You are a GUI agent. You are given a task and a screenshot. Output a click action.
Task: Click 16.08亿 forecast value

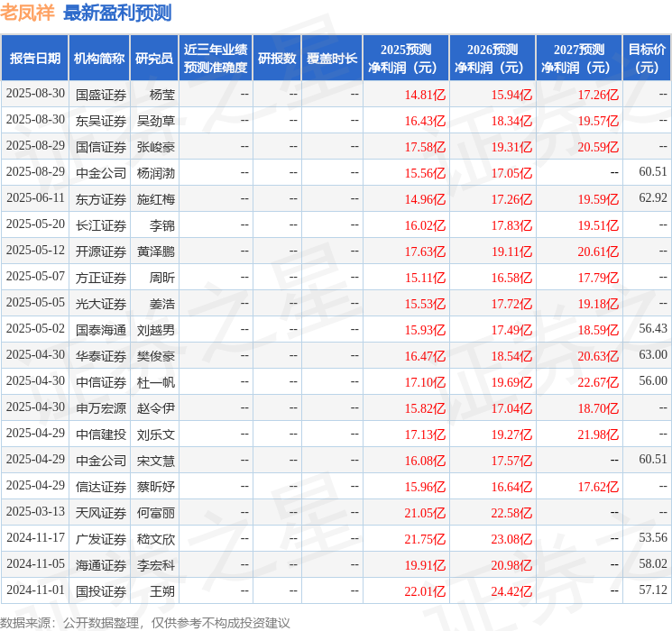pos(425,461)
